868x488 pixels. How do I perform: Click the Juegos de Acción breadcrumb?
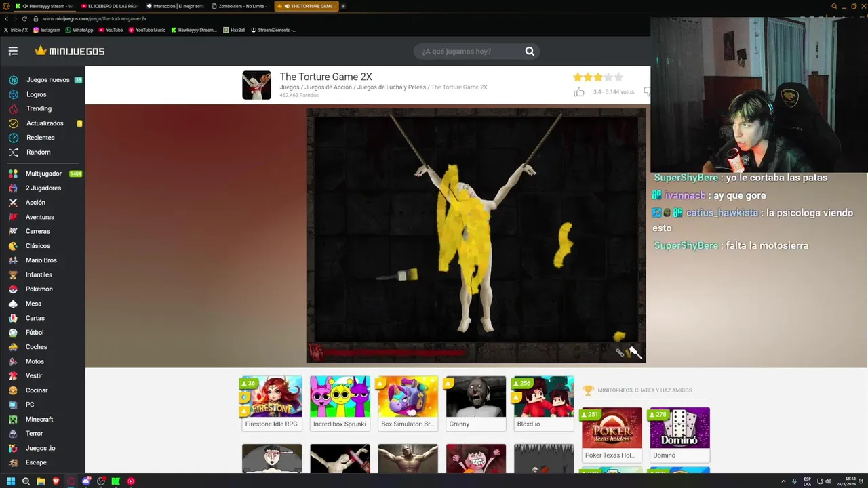tap(328, 87)
